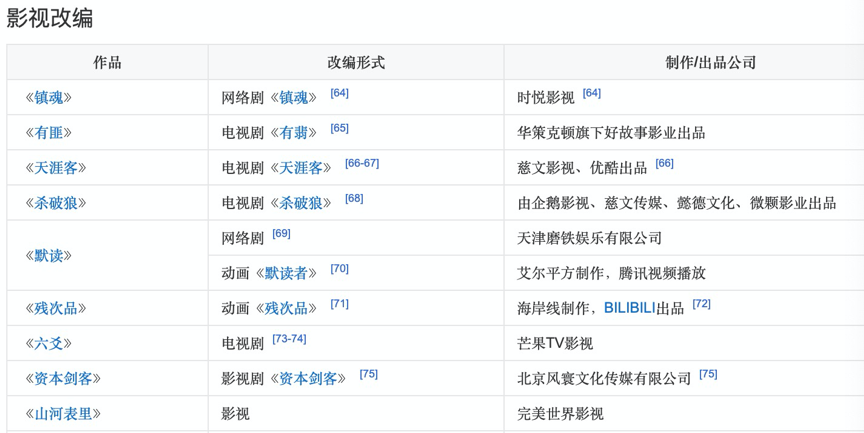
Task: Open the 《有匪》 novel link
Action: tap(48, 133)
